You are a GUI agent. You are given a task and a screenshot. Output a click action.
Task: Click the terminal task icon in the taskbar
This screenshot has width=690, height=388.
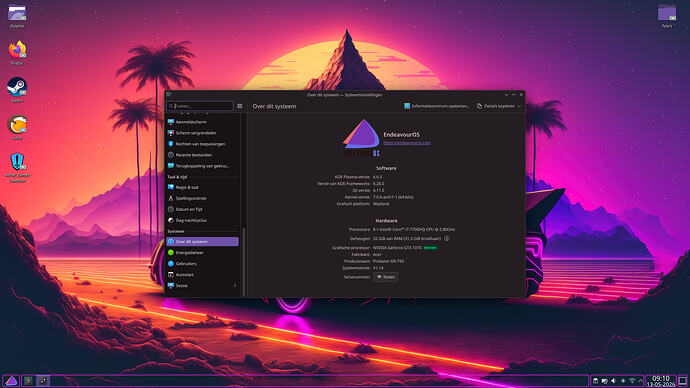(28, 381)
